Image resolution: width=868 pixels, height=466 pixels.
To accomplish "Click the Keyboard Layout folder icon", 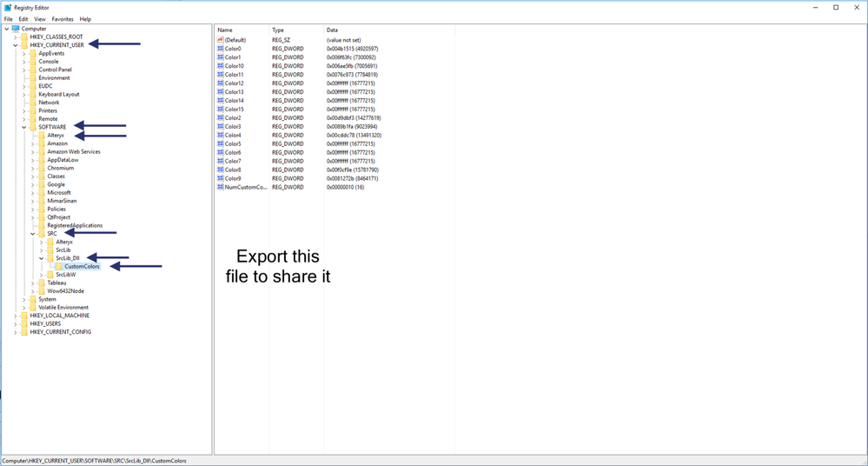I will (x=33, y=94).
